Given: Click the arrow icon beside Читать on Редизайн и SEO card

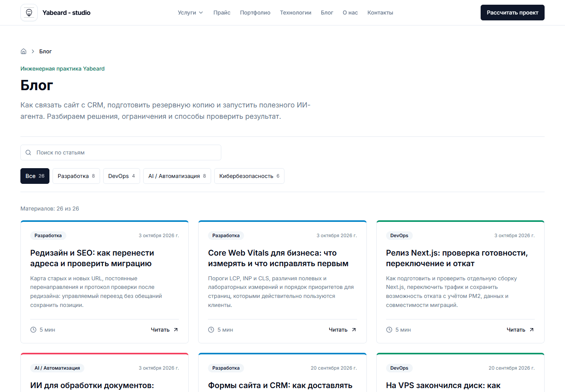Looking at the screenshot, I should coord(176,330).
